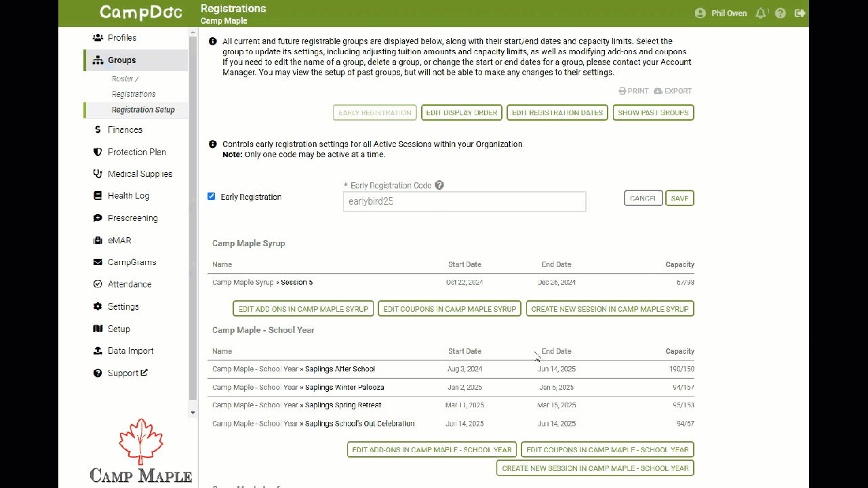Uncheck the Early Registration checkbox
Viewport: 868px width, 488px height.
(211, 196)
